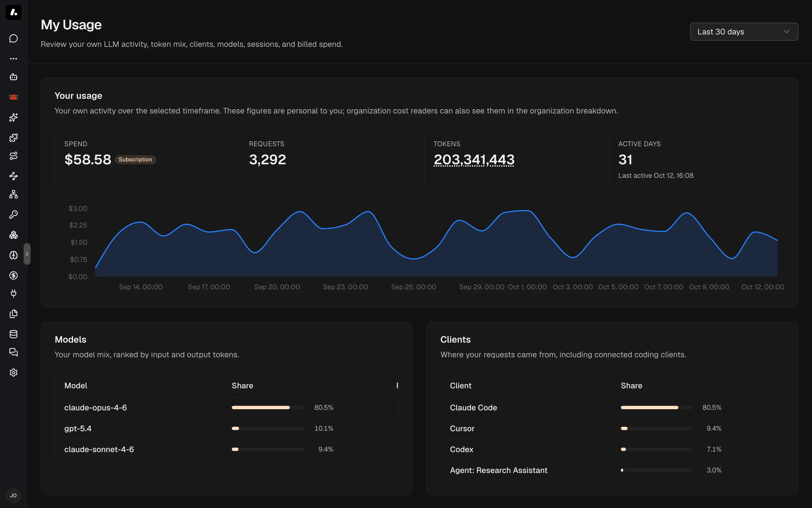Click the underlined 203,341,443 tokens value
This screenshot has height=508, width=812.
[x=474, y=159]
